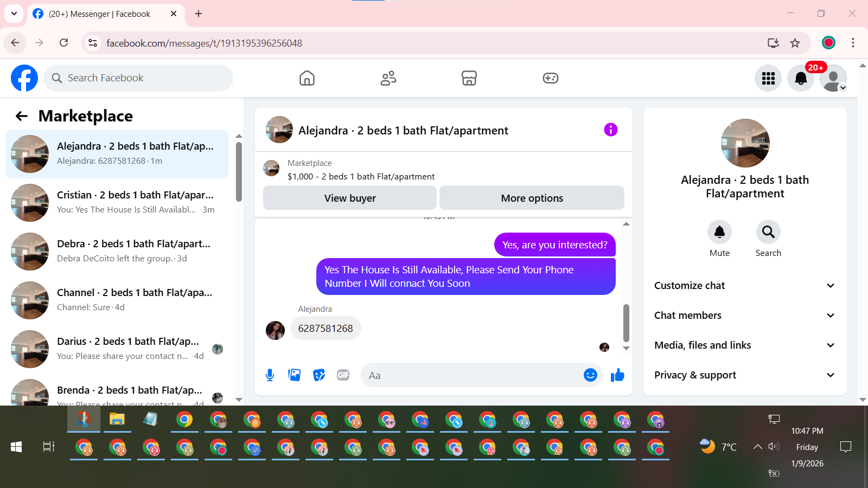
Task: Open the Windows notification center icon
Action: [845, 447]
